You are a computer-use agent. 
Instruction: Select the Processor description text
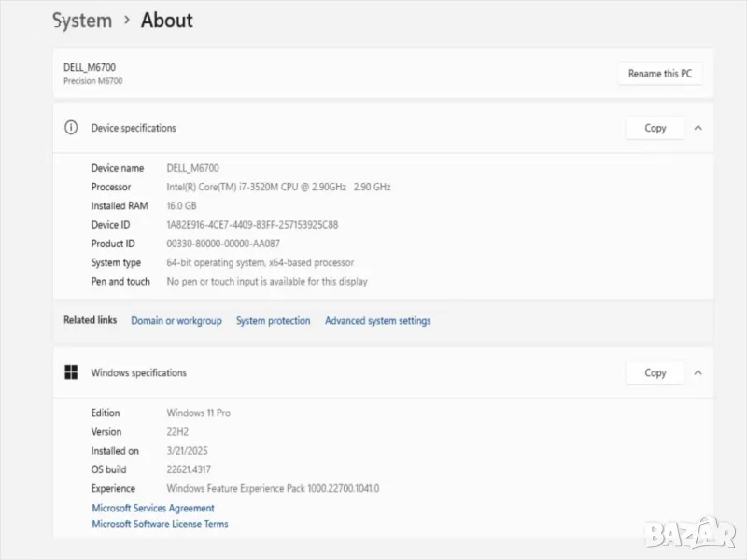[x=278, y=187]
